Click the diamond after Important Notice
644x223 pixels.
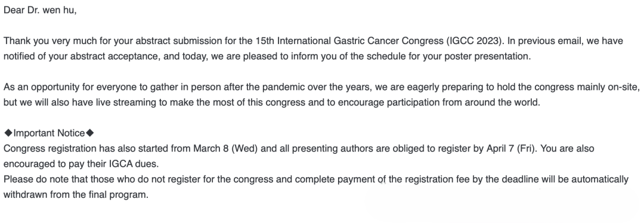tap(90, 133)
